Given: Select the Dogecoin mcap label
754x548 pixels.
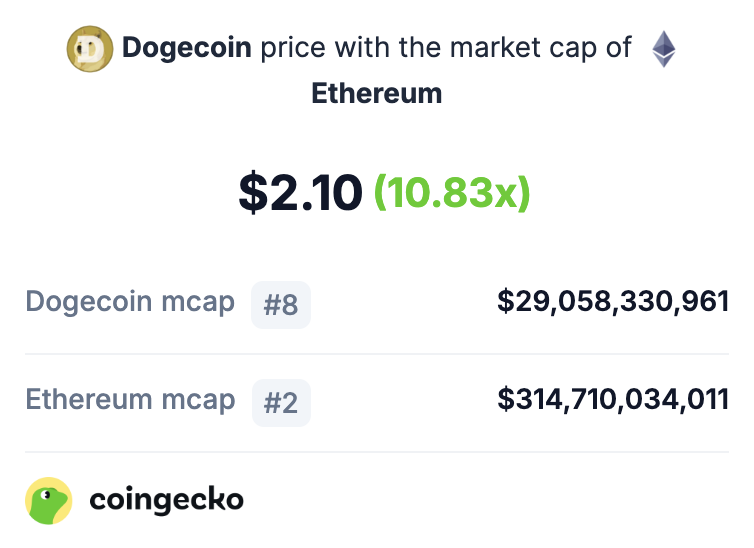Looking at the screenshot, I should (130, 302).
